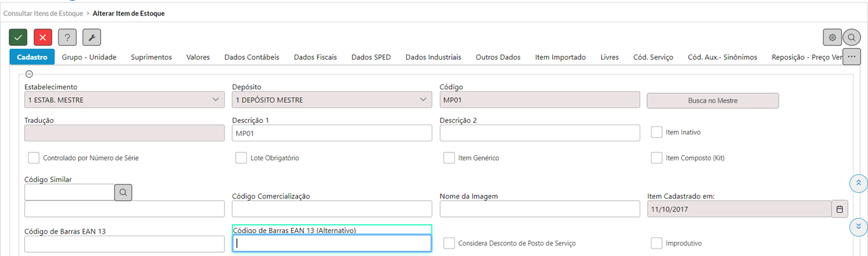Viewport: 868px width, 256px height.
Task: Open the calendar for Item Cadastrado em
Action: (x=839, y=210)
